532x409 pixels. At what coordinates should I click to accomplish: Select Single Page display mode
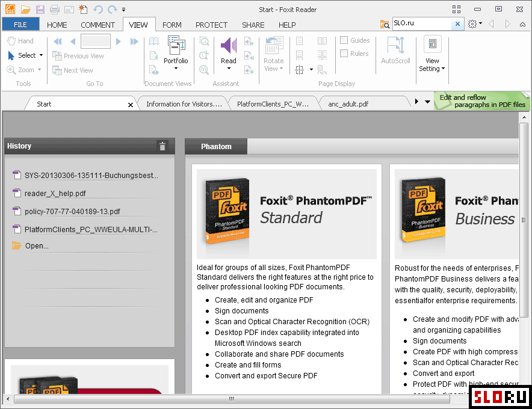click(299, 41)
